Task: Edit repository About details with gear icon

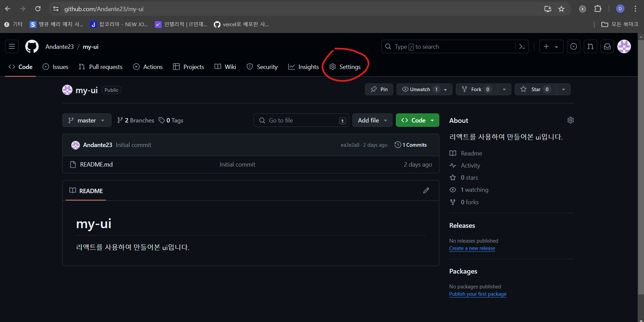Action: pos(570,120)
